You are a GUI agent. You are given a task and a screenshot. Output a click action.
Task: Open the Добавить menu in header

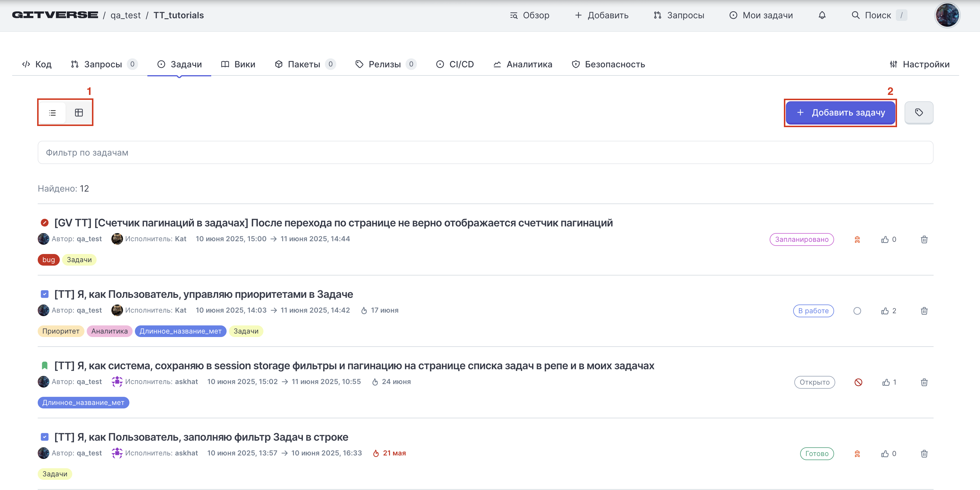601,15
